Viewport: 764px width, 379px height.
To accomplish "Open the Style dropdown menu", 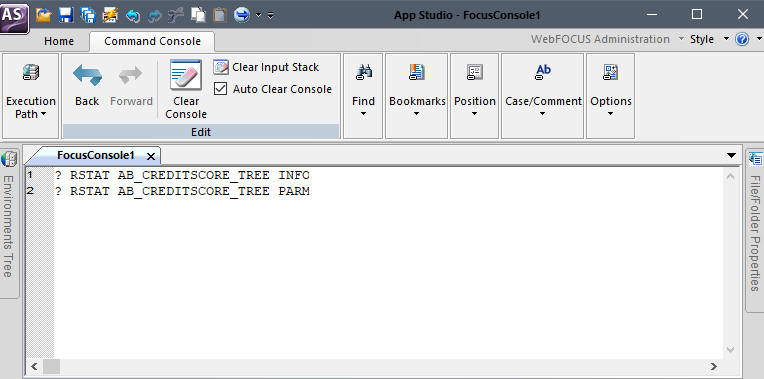I will pyautogui.click(x=710, y=39).
